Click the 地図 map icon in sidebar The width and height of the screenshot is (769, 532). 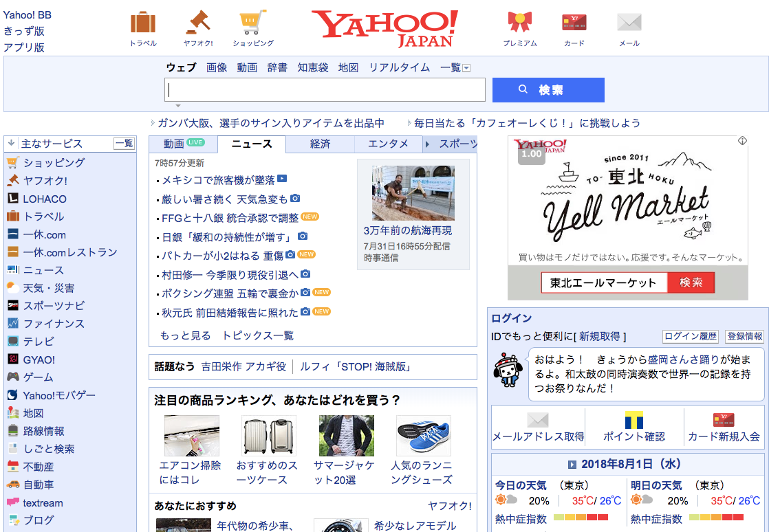click(13, 412)
